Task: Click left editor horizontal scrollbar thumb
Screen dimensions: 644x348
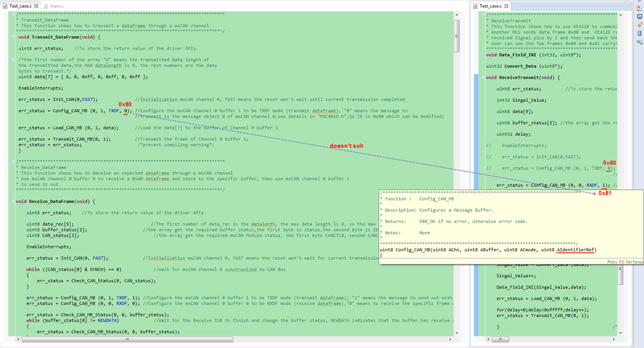Action: point(128,340)
